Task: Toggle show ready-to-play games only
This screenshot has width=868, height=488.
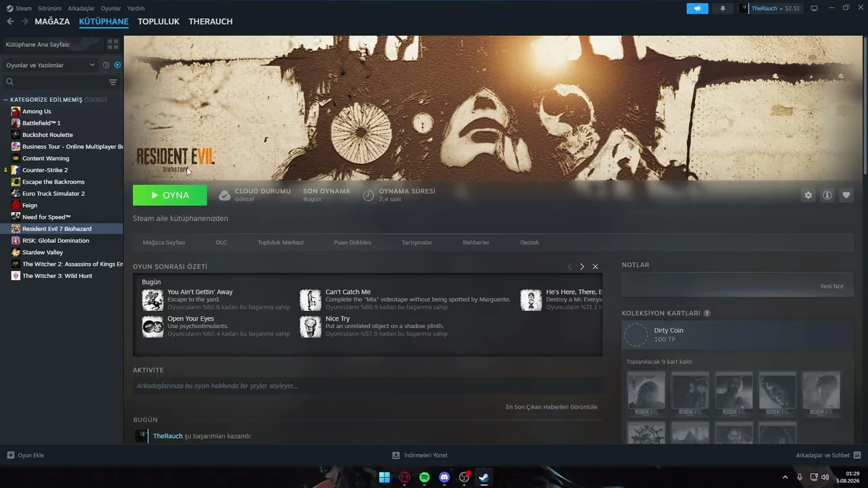Action: (x=117, y=65)
